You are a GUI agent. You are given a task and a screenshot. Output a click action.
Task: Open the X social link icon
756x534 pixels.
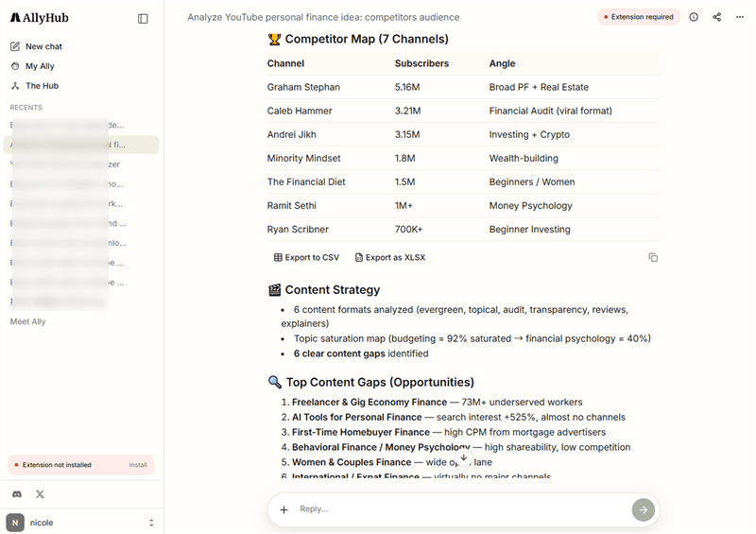coord(40,494)
